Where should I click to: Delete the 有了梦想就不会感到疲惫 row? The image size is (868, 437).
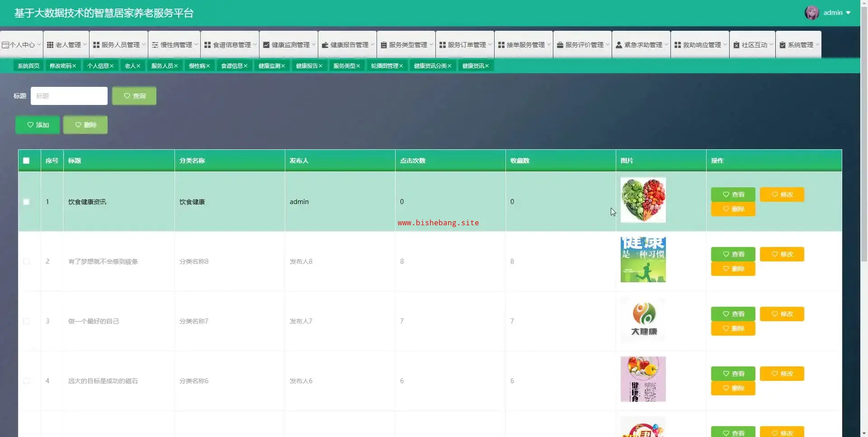pyautogui.click(x=733, y=269)
